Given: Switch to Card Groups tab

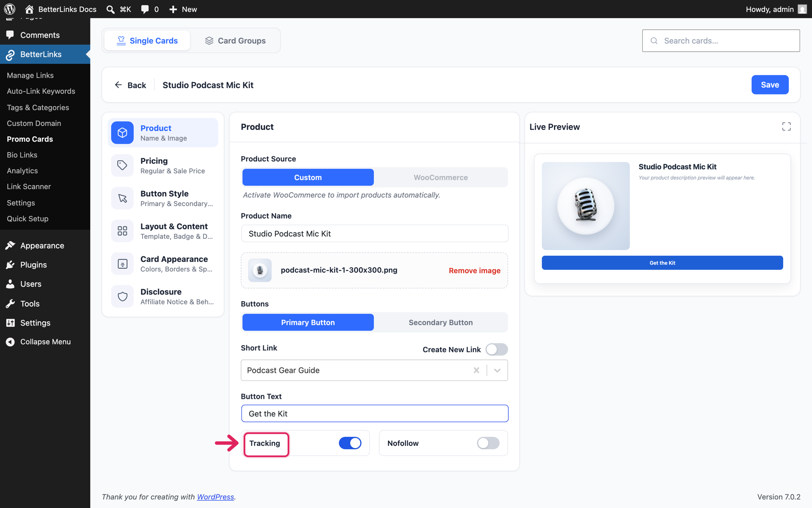Looking at the screenshot, I should click(x=235, y=41).
